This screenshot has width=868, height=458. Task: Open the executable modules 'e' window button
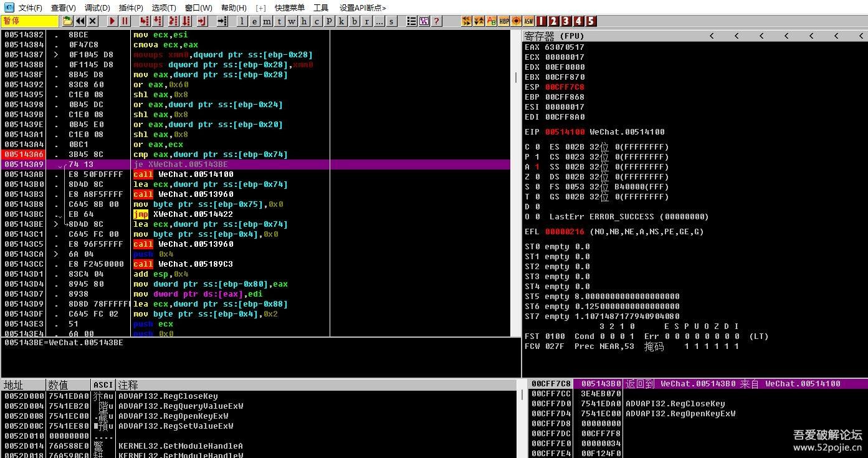pyautogui.click(x=255, y=21)
